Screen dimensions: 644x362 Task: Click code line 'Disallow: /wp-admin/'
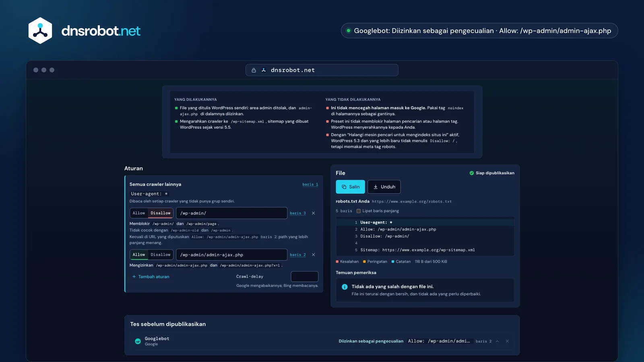(384, 236)
